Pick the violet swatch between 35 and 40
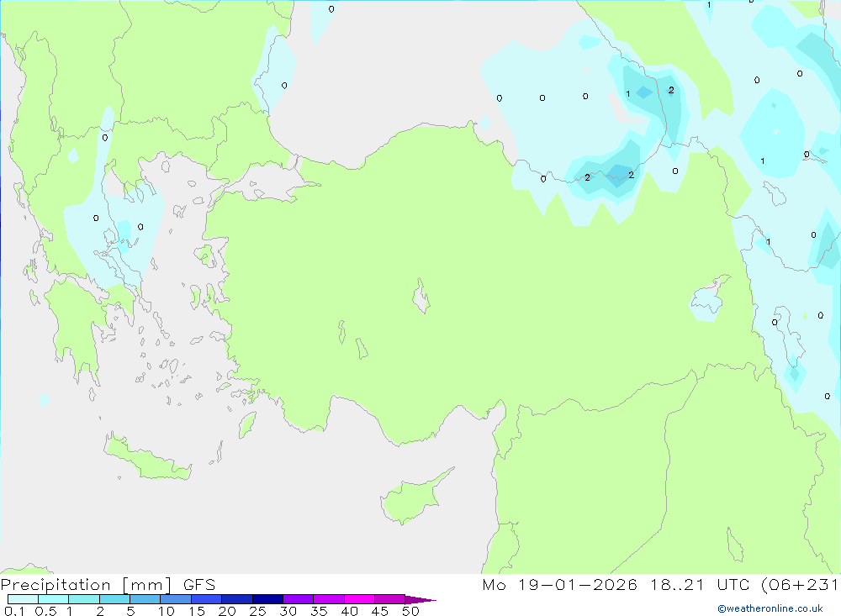 coord(329,599)
